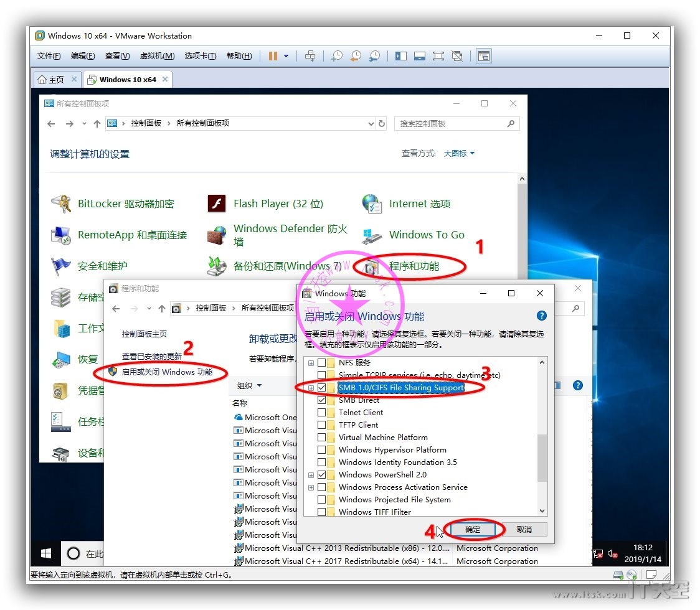Click 启用或关闭 Windows 功能 link
The height and width of the screenshot is (610, 700).
click(x=167, y=372)
